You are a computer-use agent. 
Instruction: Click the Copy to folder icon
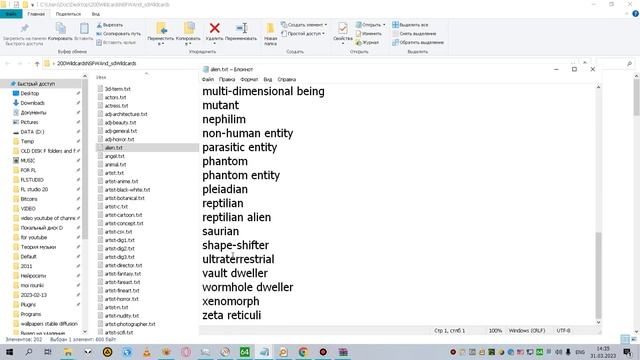(x=189, y=28)
